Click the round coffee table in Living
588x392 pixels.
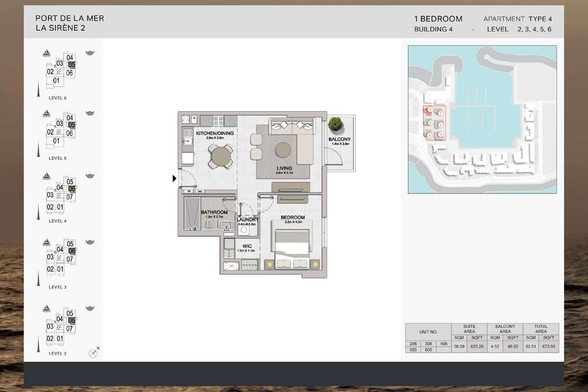tap(284, 150)
